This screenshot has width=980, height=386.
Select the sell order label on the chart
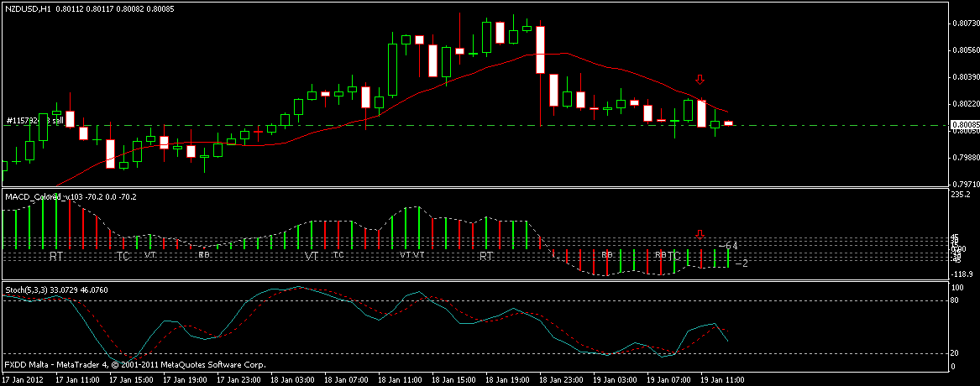[34, 121]
